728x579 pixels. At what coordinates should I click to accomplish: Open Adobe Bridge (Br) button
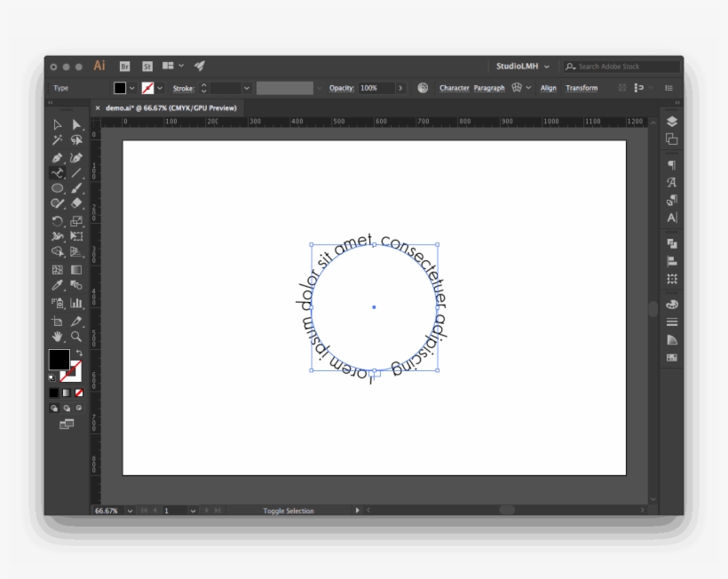[124, 67]
